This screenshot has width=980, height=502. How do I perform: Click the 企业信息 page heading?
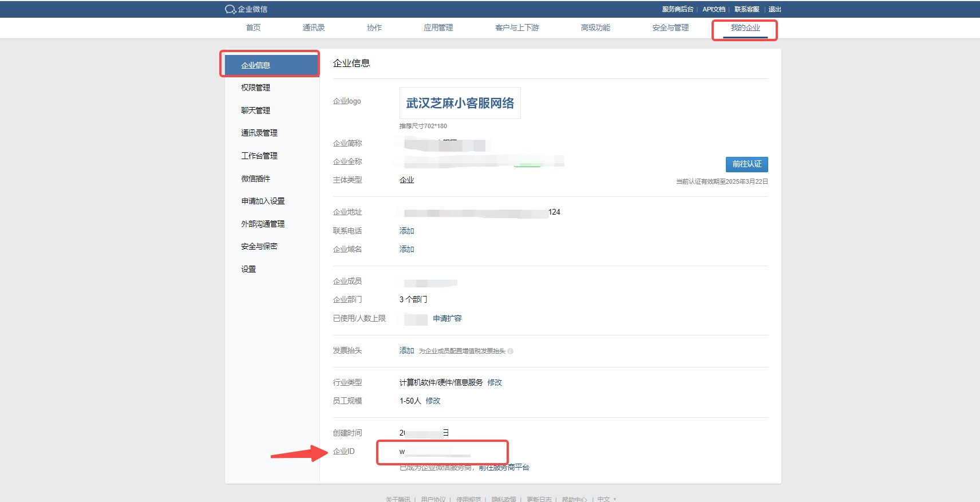351,63
